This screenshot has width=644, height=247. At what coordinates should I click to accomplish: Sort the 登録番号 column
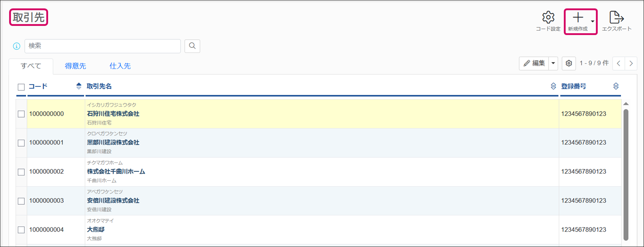click(x=616, y=86)
